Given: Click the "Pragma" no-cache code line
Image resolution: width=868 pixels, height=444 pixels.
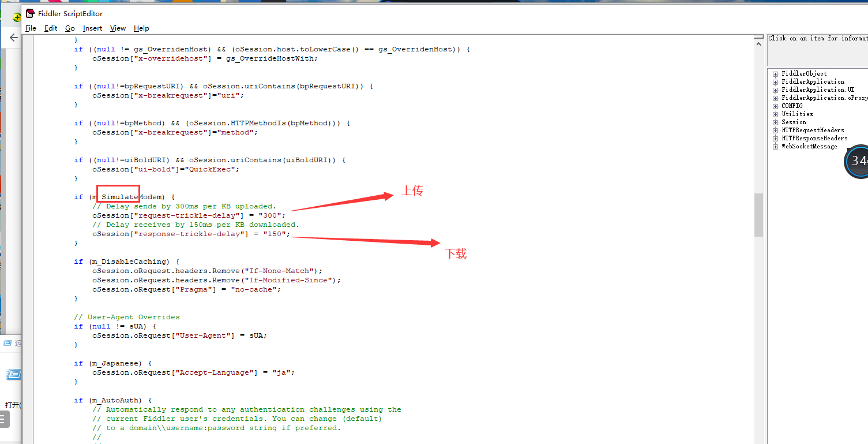Looking at the screenshot, I should pos(186,289).
